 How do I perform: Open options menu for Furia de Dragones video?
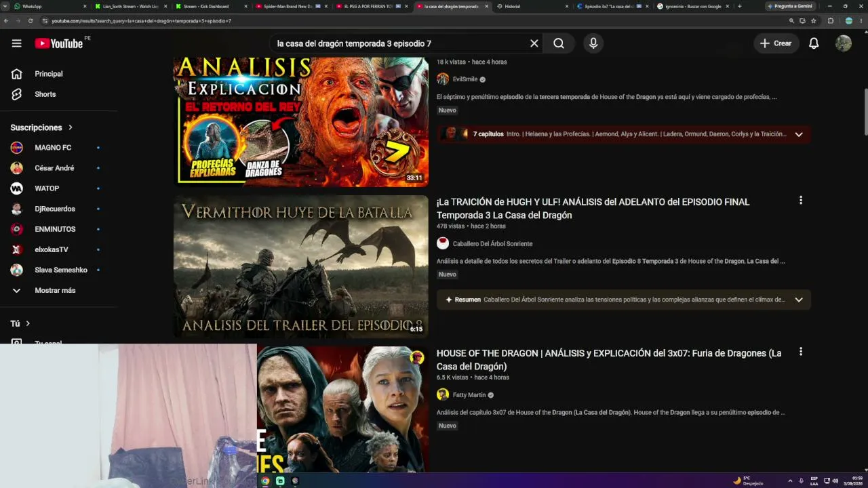801,352
